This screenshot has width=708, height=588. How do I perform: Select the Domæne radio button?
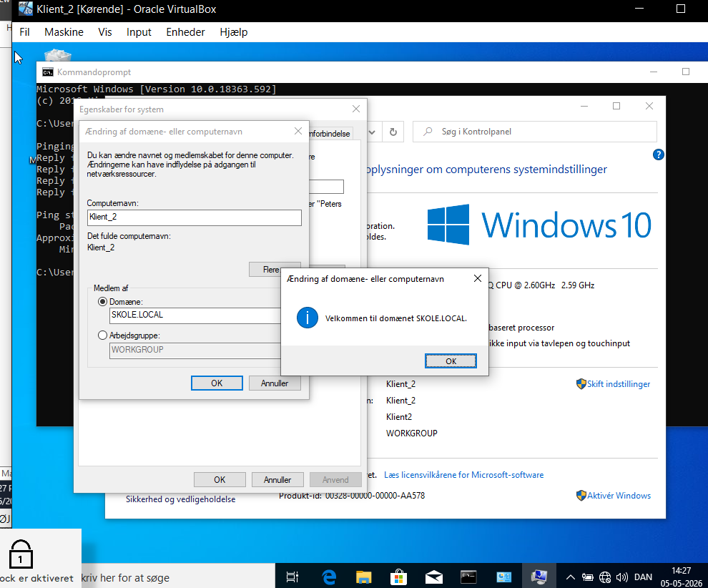[x=102, y=302]
